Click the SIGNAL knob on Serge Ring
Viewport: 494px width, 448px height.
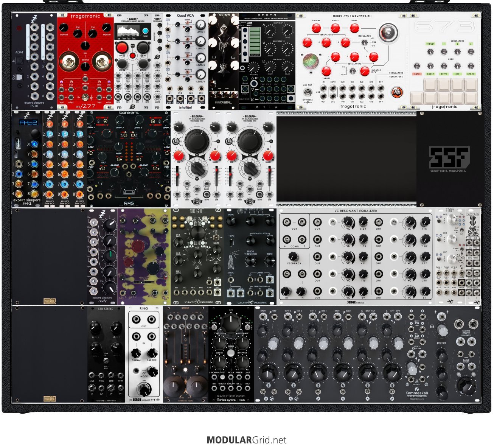(136, 353)
